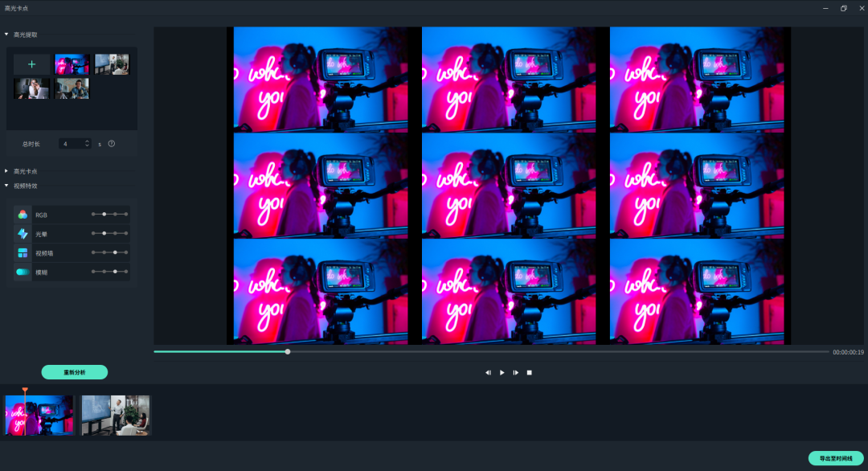
Task: Select the 模糊 blur effect icon
Action: tap(23, 272)
